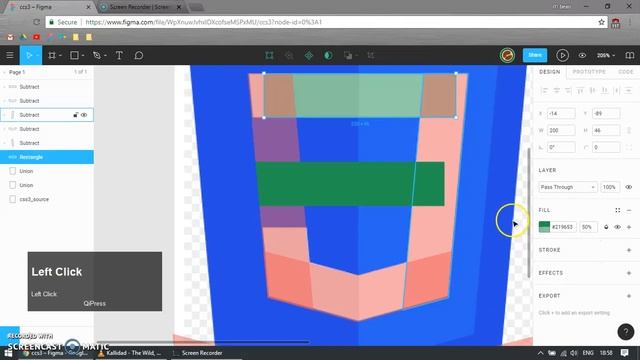640x360 pixels.
Task: Open the Boolean operations dropdown arrow
Action: pos(356,56)
